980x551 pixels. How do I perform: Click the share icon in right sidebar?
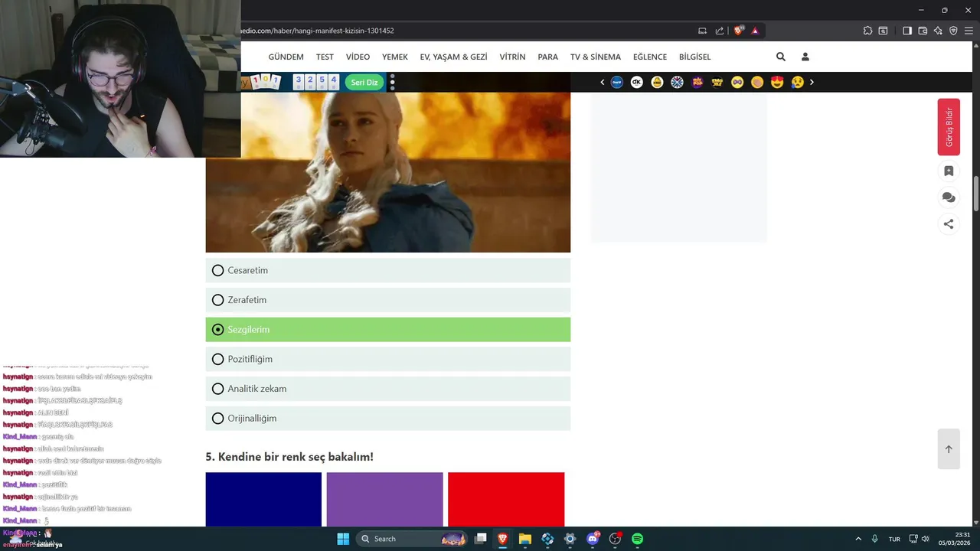(949, 224)
